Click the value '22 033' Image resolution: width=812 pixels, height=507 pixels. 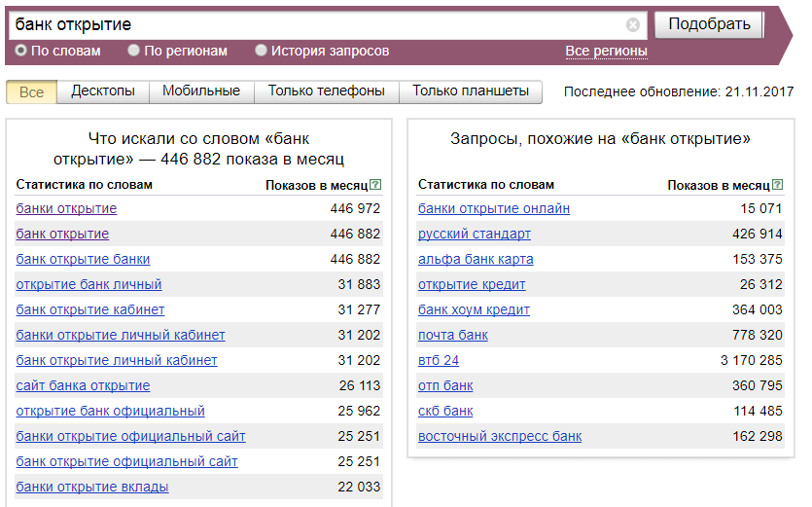(359, 488)
